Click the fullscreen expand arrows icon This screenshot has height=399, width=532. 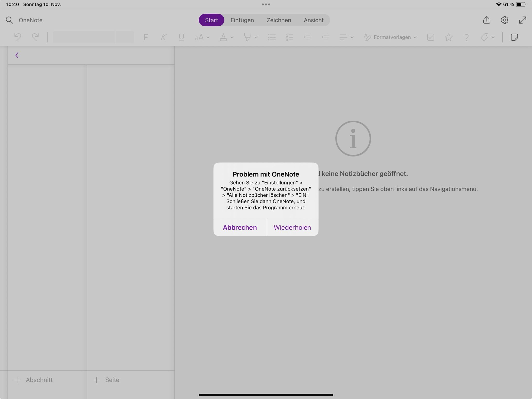pyautogui.click(x=522, y=20)
